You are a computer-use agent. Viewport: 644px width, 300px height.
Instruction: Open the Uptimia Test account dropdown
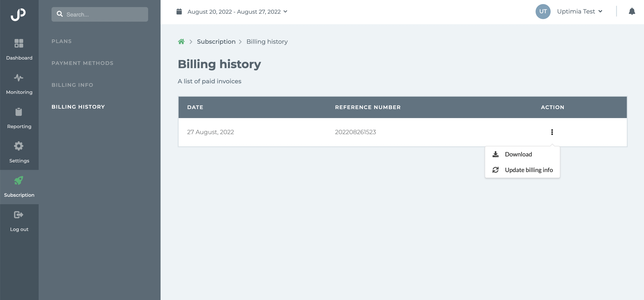click(x=580, y=12)
